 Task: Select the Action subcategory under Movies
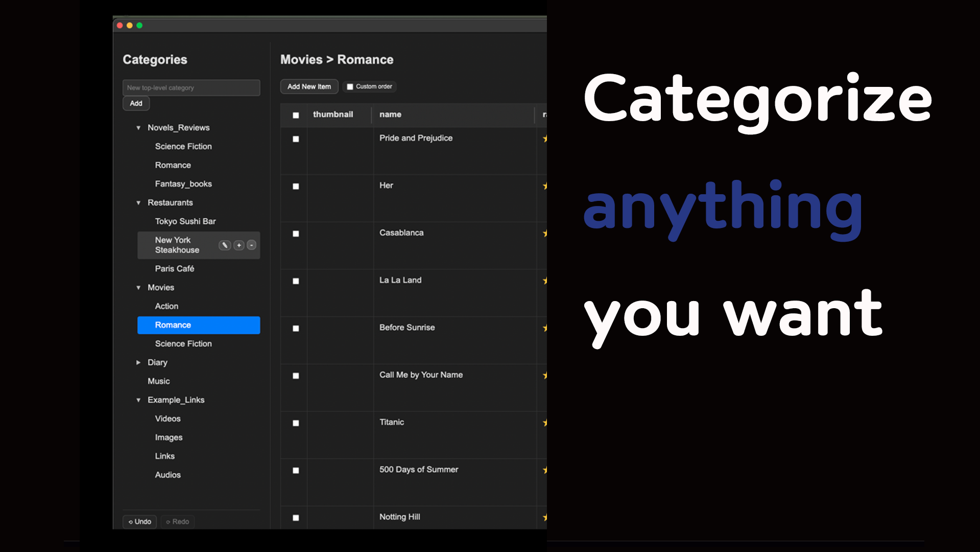(x=166, y=306)
